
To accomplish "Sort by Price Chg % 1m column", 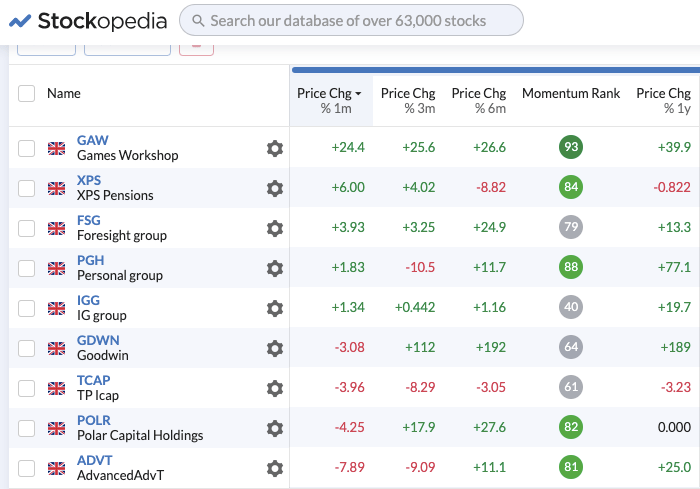I will coord(330,100).
